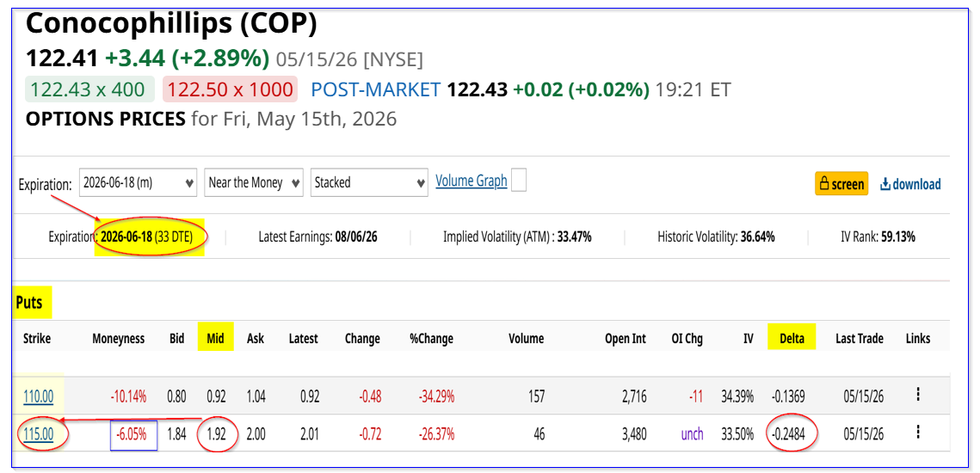This screenshot has height=473, width=980.
Task: Open the 115.00 strike link
Action: point(38,433)
